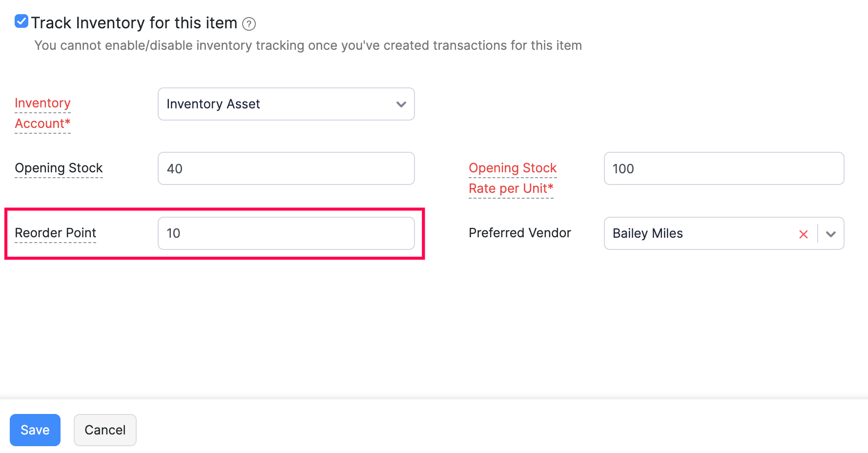Click the Preferred Vendor label

tap(519, 233)
